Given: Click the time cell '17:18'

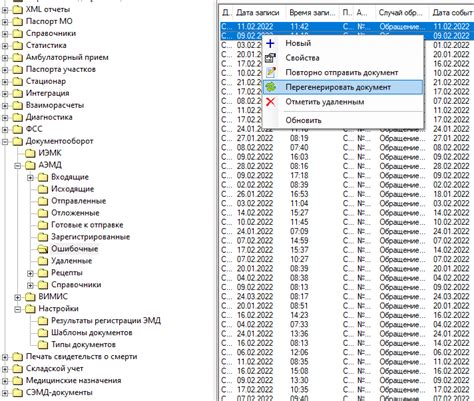Looking at the screenshot, I should click(x=299, y=176).
